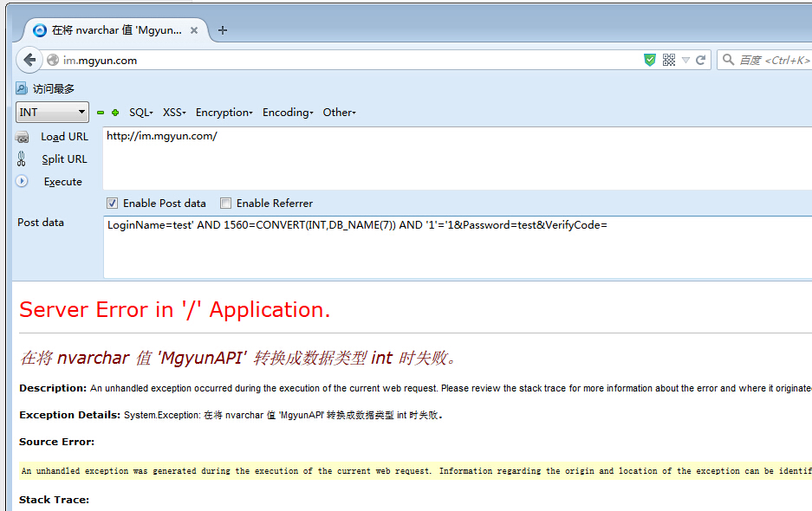Image resolution: width=812 pixels, height=511 pixels.
Task: Click the Split URL scissors icon
Action: tap(22, 158)
